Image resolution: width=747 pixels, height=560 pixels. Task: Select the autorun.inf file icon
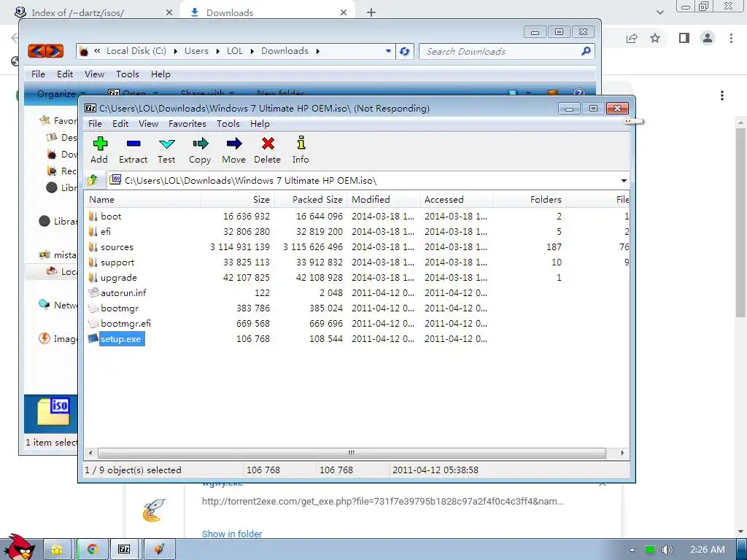click(93, 292)
